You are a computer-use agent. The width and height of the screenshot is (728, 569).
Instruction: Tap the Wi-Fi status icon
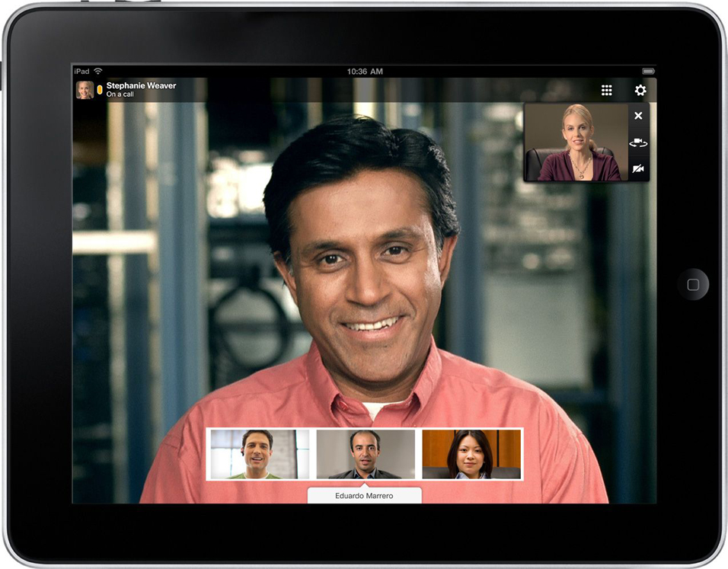click(x=98, y=71)
